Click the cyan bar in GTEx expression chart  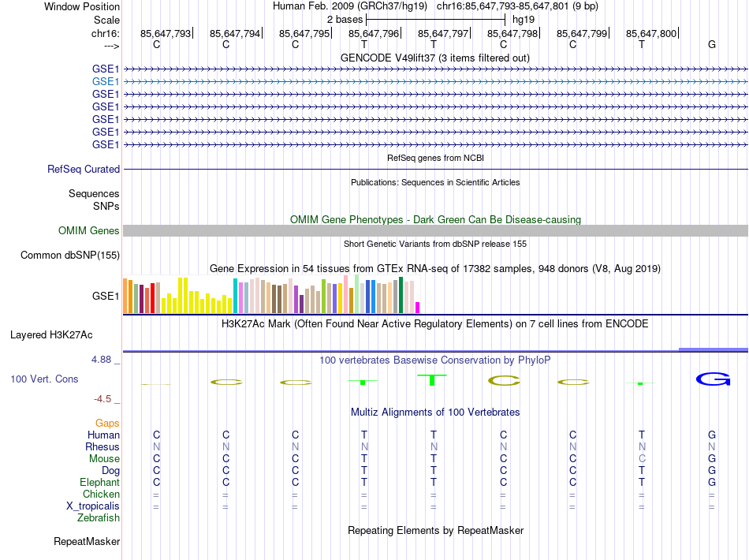pos(235,295)
